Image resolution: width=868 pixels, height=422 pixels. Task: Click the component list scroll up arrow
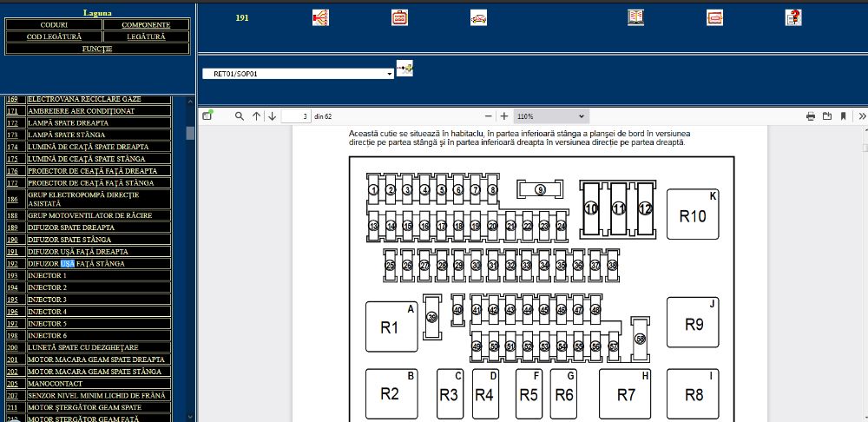coord(190,102)
